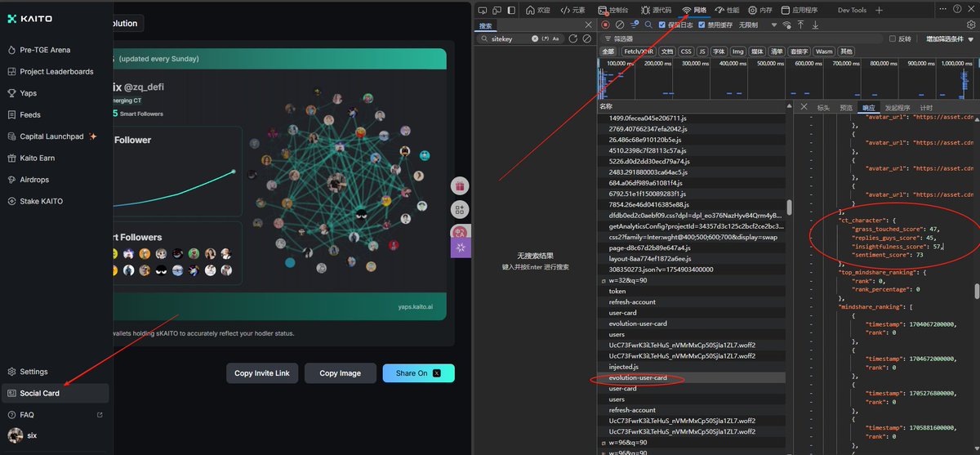Click the Capital Launchpad coins icon
The height and width of the screenshot is (455, 980).
(12, 136)
